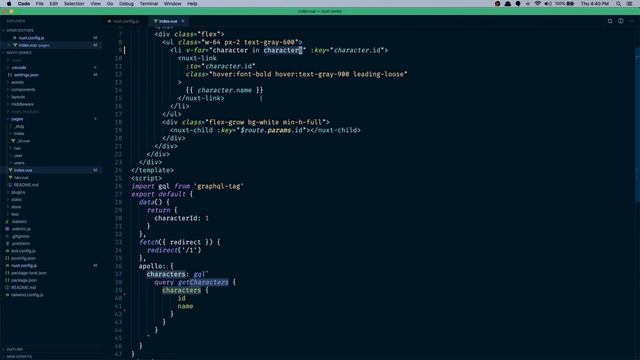Expand the components folder
This screenshot has height=360, width=640.
(23, 90)
